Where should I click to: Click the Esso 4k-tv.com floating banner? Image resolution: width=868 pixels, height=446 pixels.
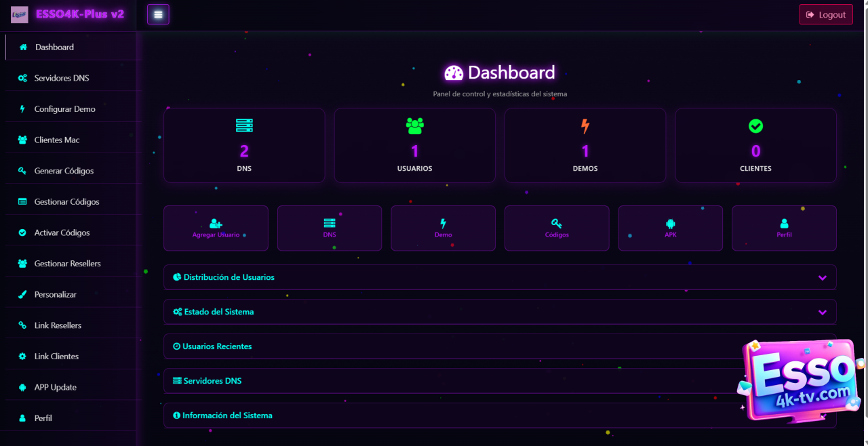(800, 380)
